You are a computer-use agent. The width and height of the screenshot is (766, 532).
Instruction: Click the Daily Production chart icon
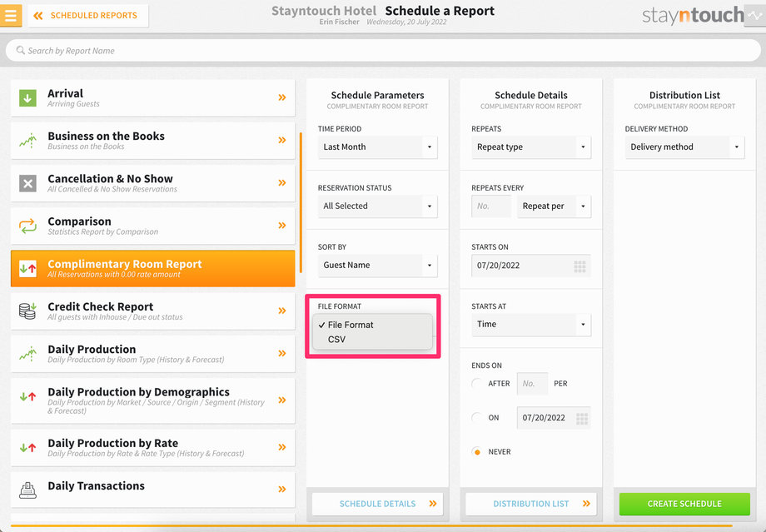click(27, 354)
